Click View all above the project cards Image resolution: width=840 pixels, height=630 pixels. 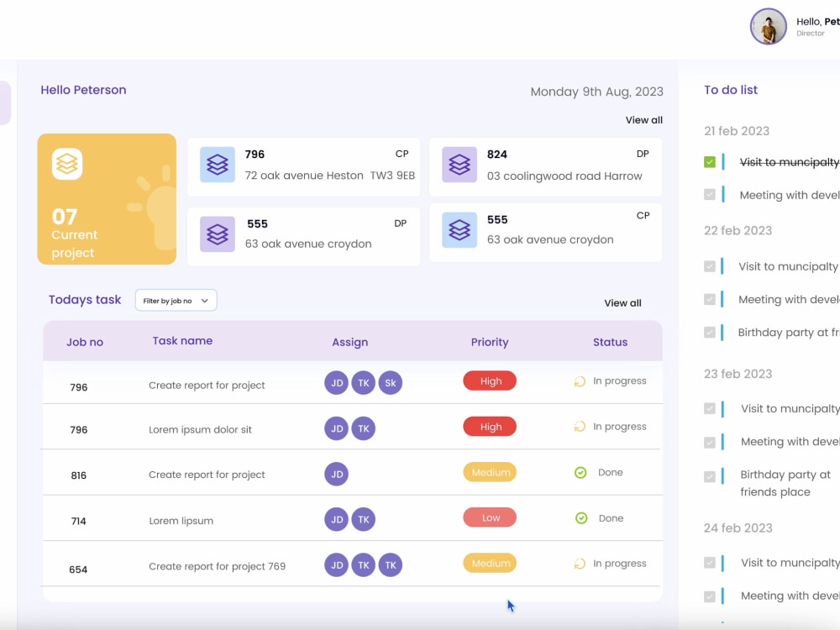click(644, 120)
